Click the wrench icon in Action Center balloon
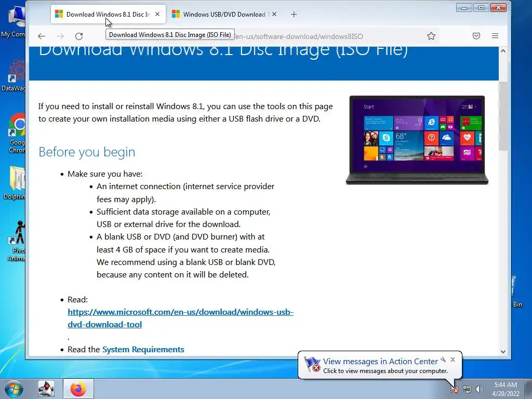The image size is (532, 399). (443, 360)
